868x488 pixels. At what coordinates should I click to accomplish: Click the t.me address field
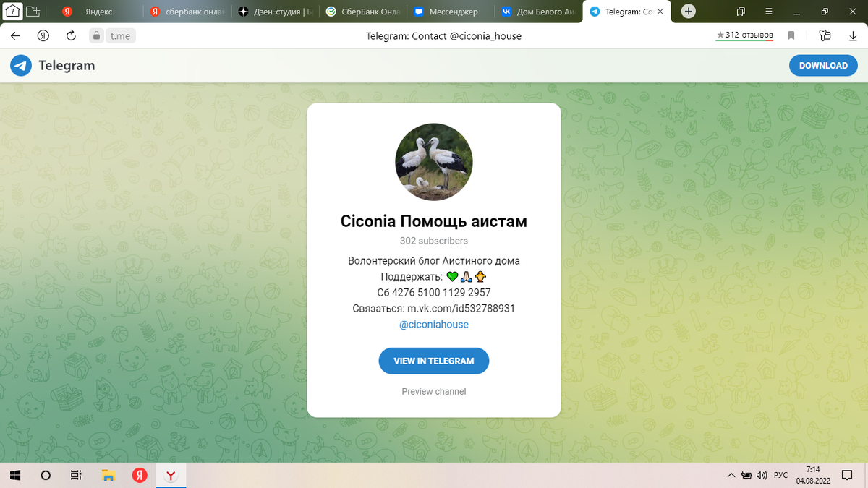[119, 35]
